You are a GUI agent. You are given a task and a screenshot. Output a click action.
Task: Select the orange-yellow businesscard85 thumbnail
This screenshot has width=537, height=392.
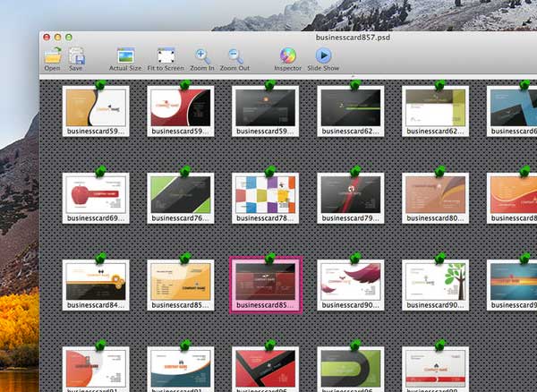pos(181,285)
